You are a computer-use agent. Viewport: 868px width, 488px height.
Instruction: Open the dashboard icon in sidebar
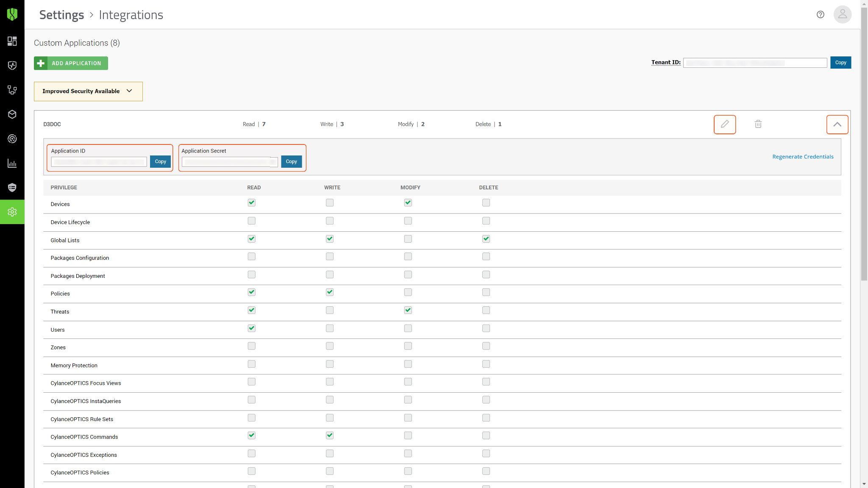click(x=12, y=41)
